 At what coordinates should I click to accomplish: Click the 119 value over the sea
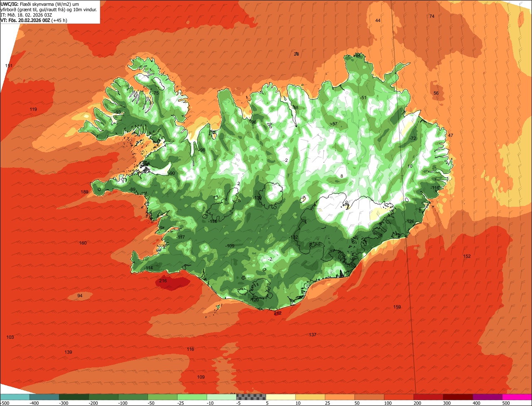coord(33,110)
